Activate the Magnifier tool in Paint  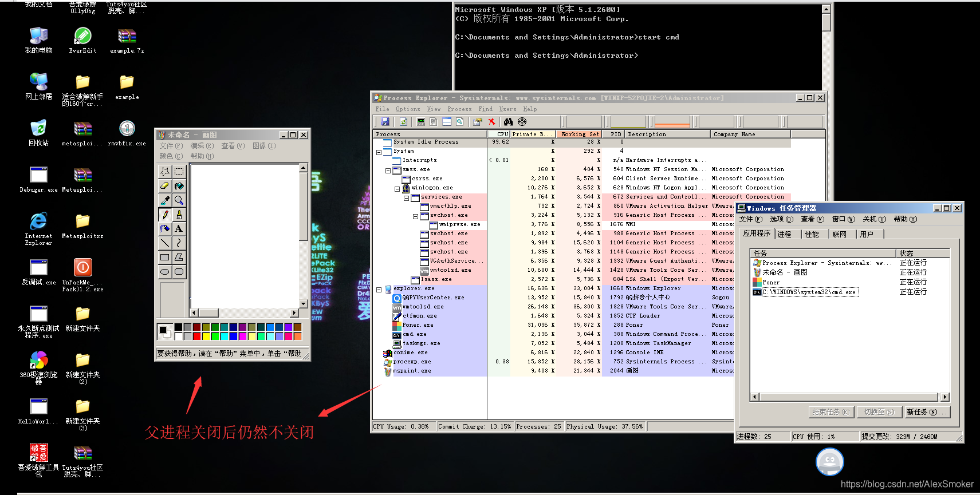[x=179, y=200]
